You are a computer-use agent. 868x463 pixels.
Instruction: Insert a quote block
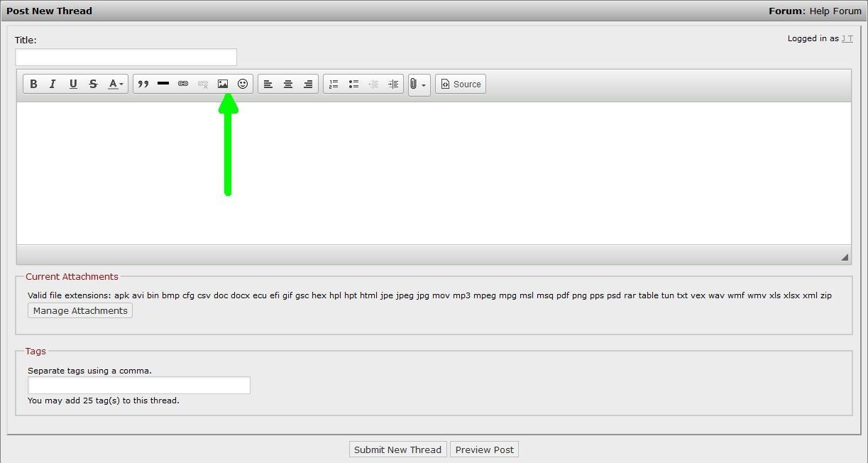pyautogui.click(x=143, y=84)
